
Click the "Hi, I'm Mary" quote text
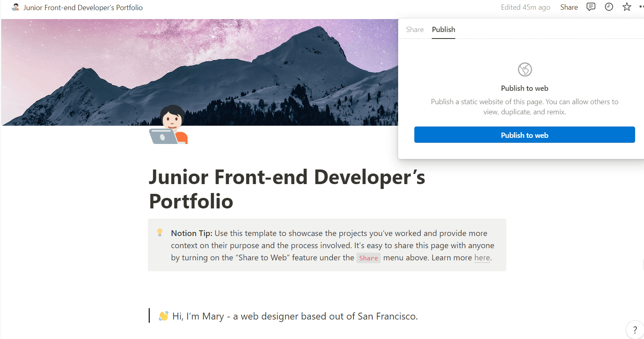pos(295,316)
